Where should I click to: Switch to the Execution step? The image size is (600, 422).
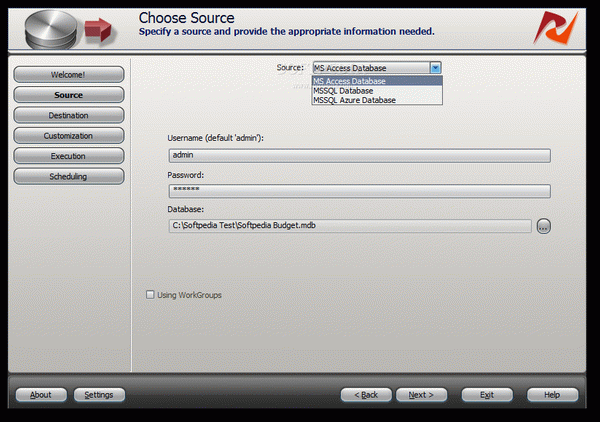(69, 156)
